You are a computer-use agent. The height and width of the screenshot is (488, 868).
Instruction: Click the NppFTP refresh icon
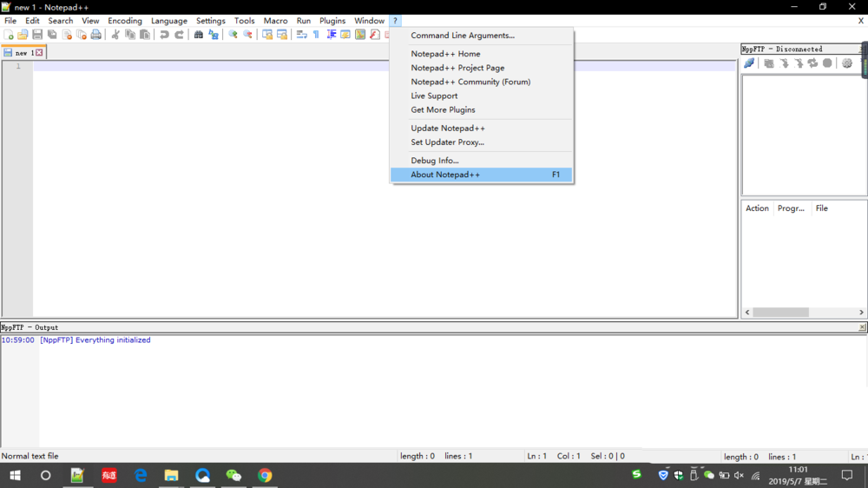click(x=812, y=63)
